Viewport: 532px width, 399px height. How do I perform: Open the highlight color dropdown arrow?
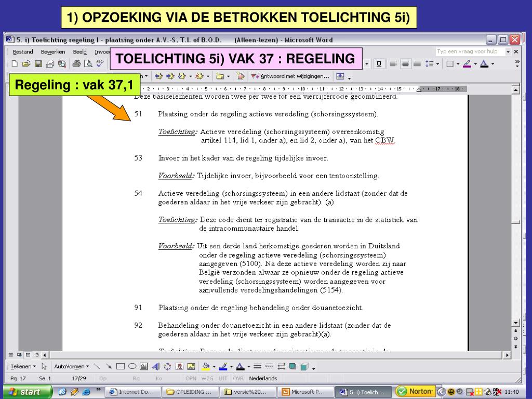point(475,64)
